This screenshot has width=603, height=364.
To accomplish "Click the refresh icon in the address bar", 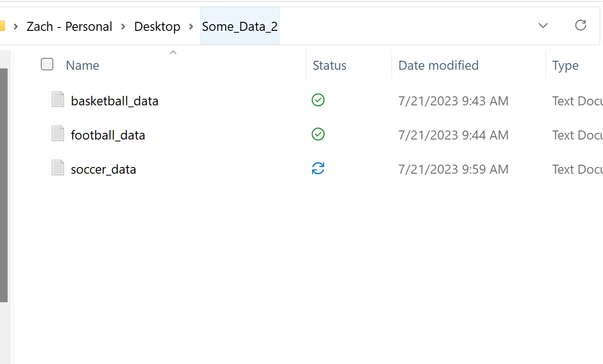I will point(581,26).
